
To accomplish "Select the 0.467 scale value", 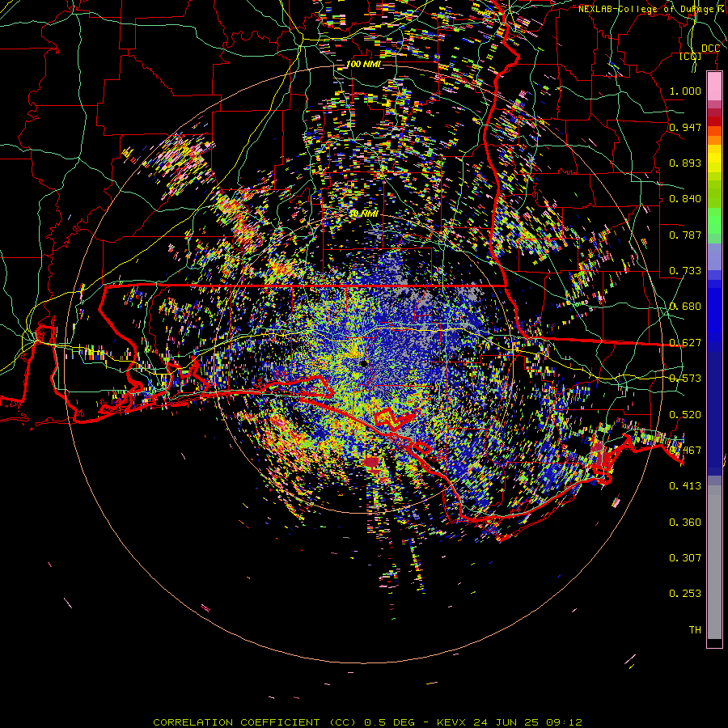I will pos(685,451).
